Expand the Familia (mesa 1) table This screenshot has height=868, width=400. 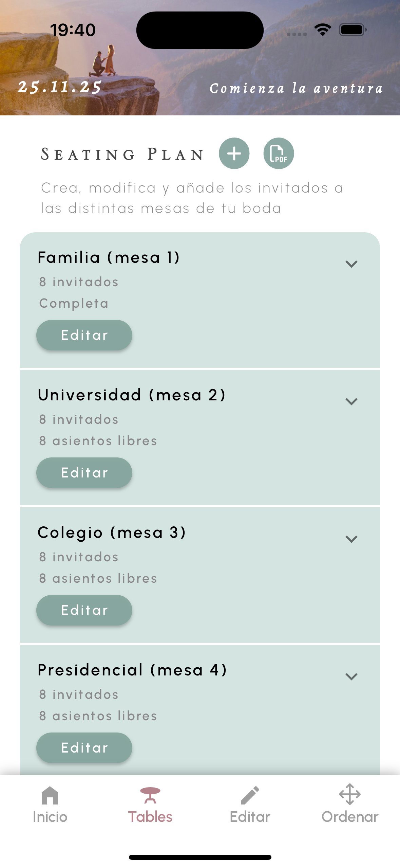click(x=351, y=264)
